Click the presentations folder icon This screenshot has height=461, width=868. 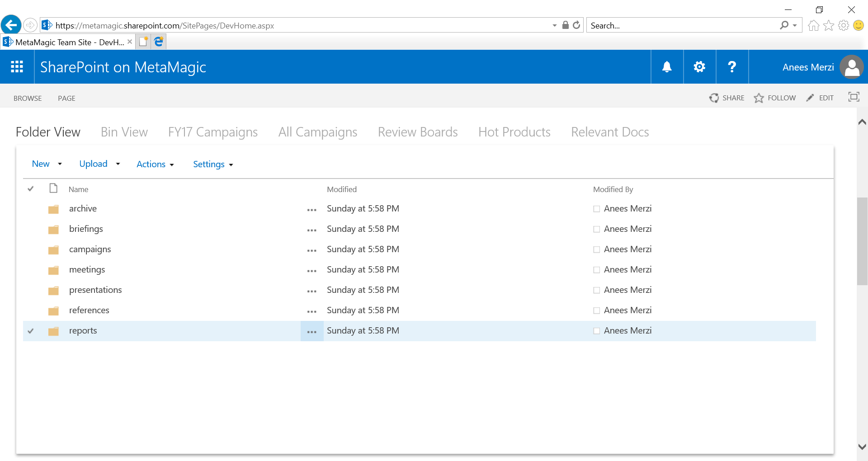pyautogui.click(x=54, y=291)
